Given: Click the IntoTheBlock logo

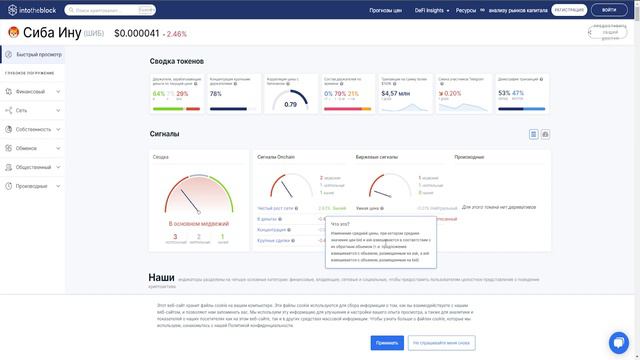Looking at the screenshot, I should [x=32, y=10].
